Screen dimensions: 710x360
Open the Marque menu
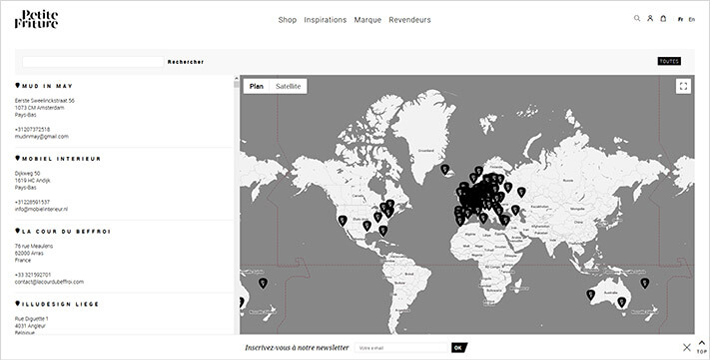click(x=368, y=20)
